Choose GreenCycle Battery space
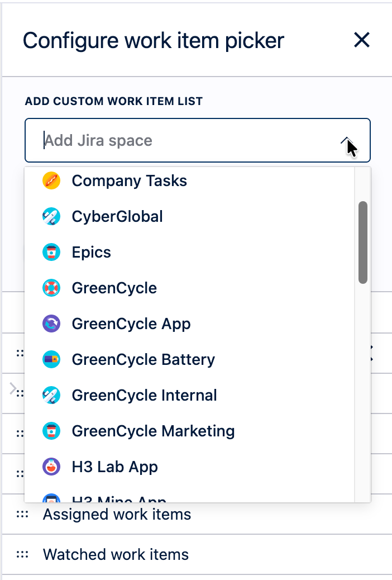392x580 pixels. (189, 359)
